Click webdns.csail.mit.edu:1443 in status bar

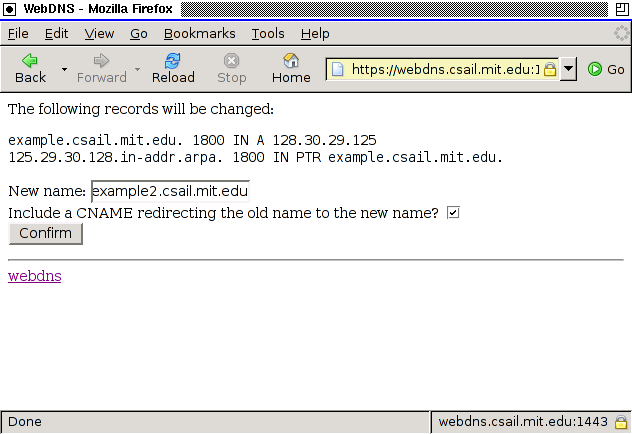click(x=523, y=422)
